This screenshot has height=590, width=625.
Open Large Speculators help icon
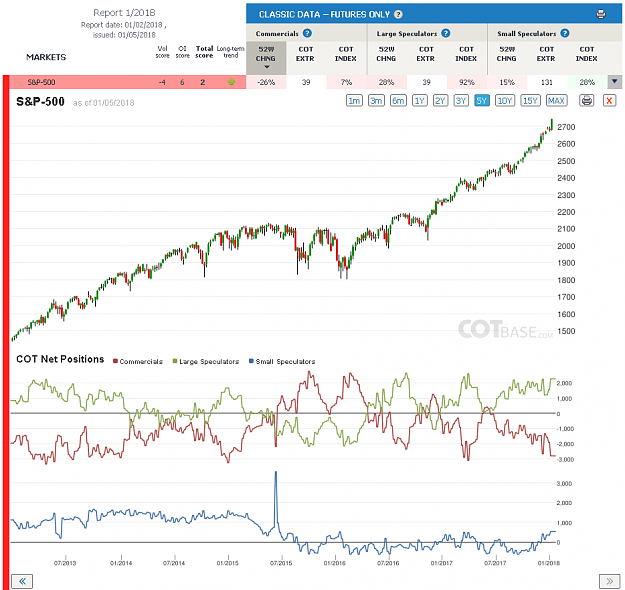click(x=446, y=33)
